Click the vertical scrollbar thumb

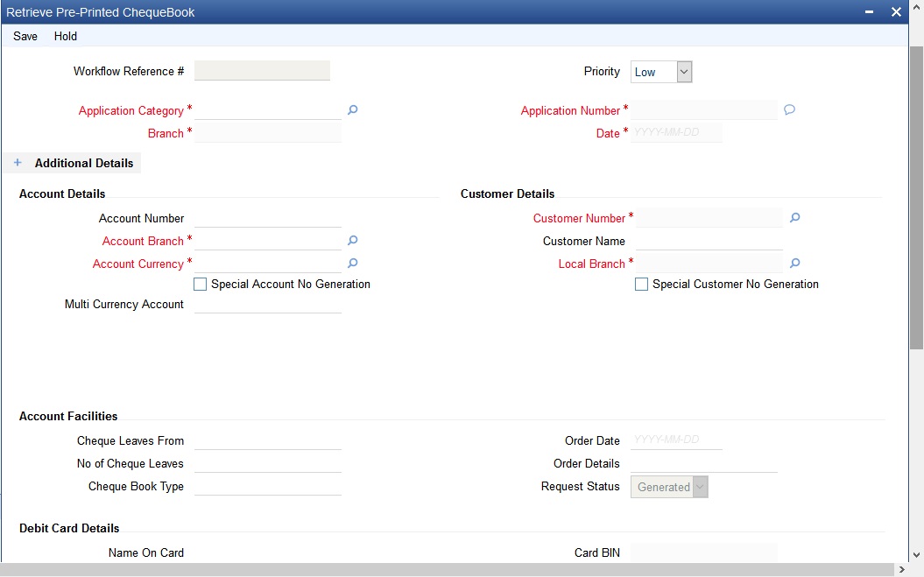[x=916, y=198]
